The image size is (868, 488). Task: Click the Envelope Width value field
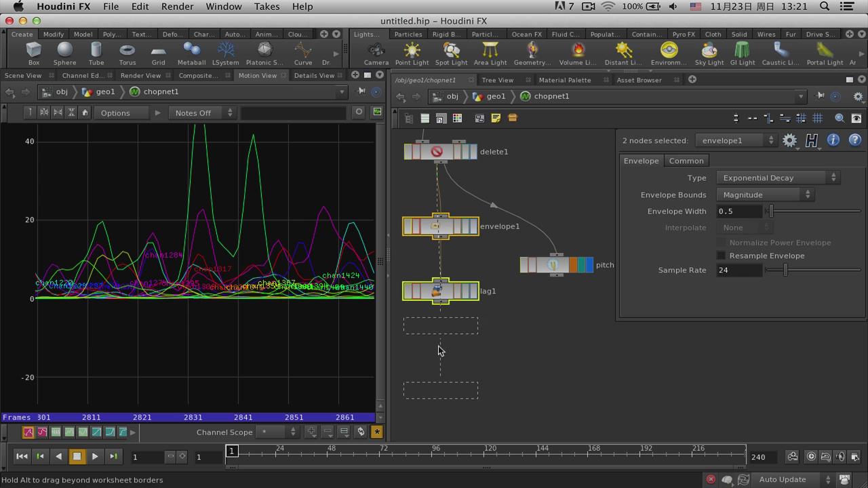click(x=739, y=211)
